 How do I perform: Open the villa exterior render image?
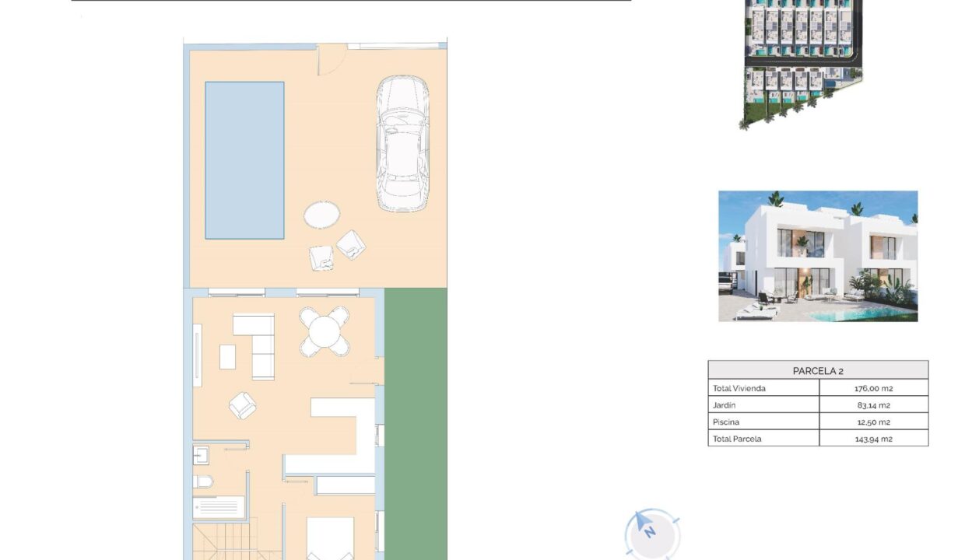[x=818, y=256]
